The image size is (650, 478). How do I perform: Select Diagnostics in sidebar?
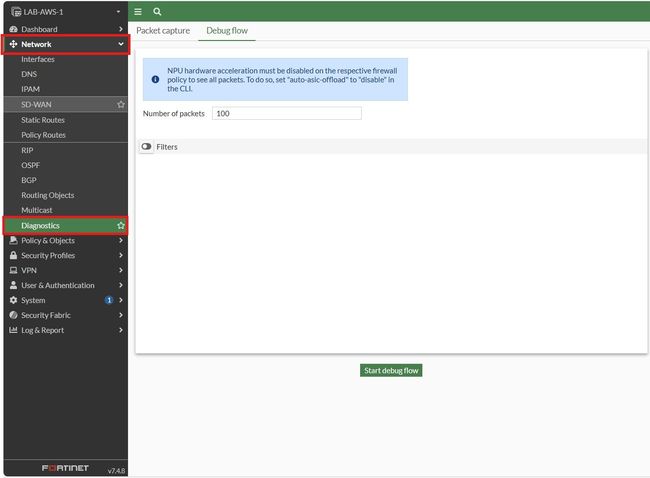point(65,226)
